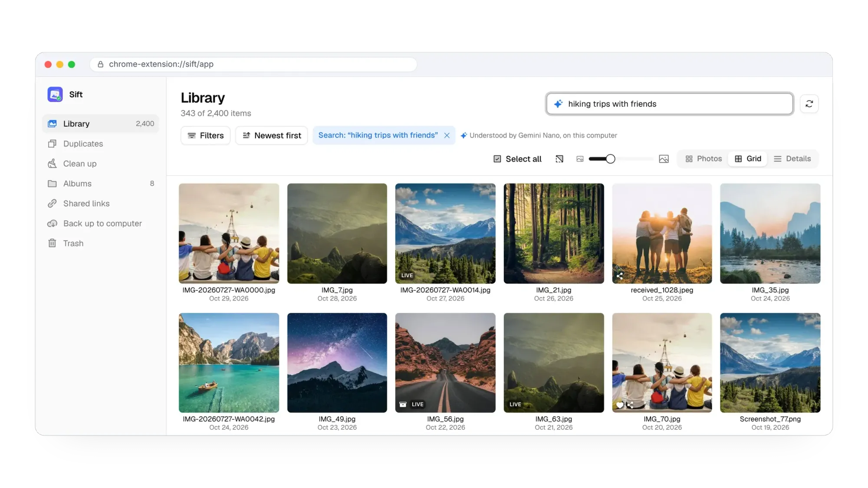
Task: Open the Duplicates section
Action: pyautogui.click(x=101, y=144)
